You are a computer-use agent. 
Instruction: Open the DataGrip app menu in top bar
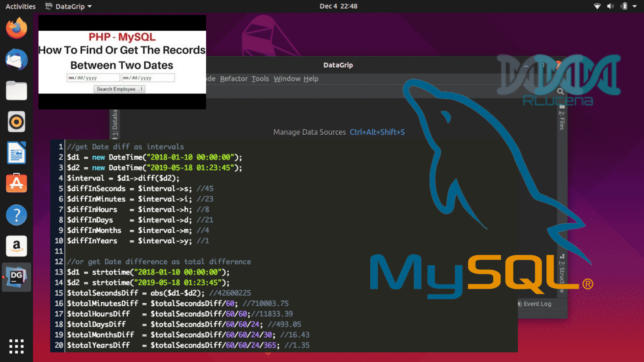pos(68,6)
